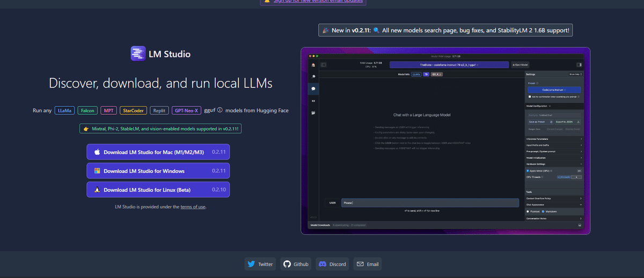Click the Replit model tag
644x278 pixels.
click(159, 111)
